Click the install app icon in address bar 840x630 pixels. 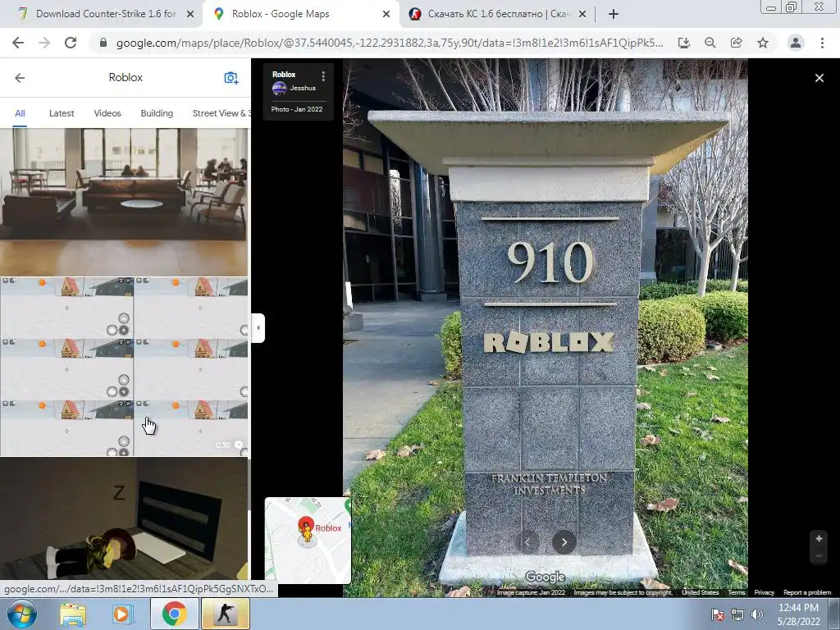coord(683,43)
